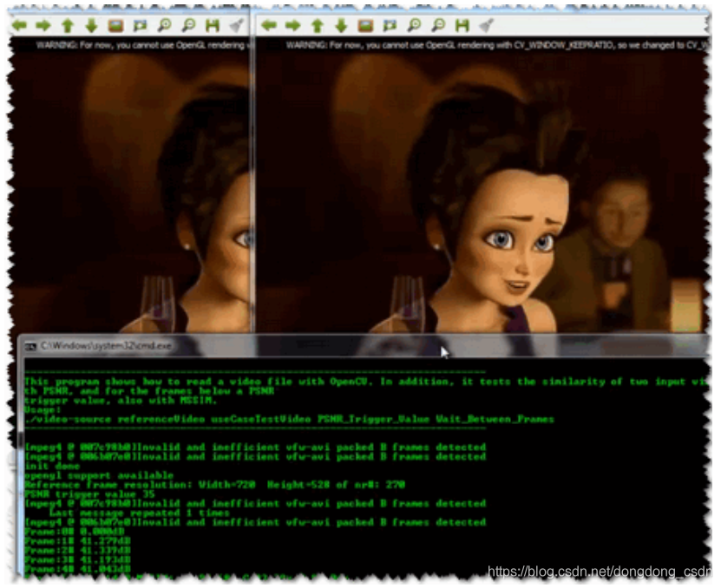This screenshot has height=588, width=721.
Task: Select the 'Reference frame resolution' console line
Action: (x=214, y=485)
